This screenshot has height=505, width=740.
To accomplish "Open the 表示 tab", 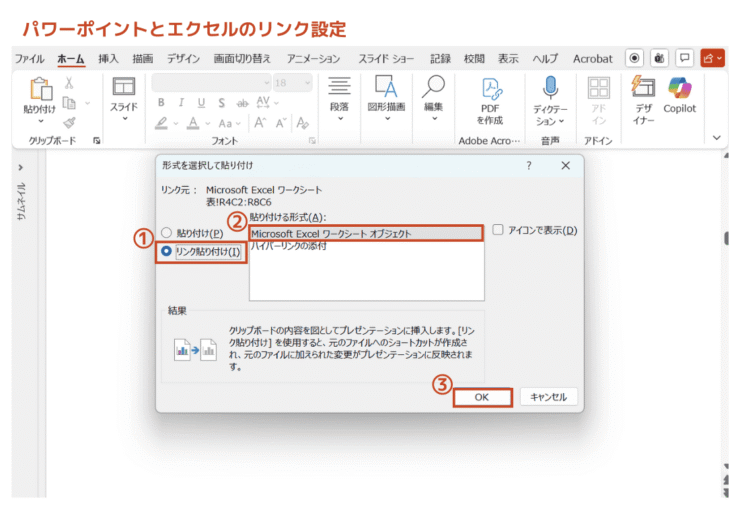I will (508, 59).
